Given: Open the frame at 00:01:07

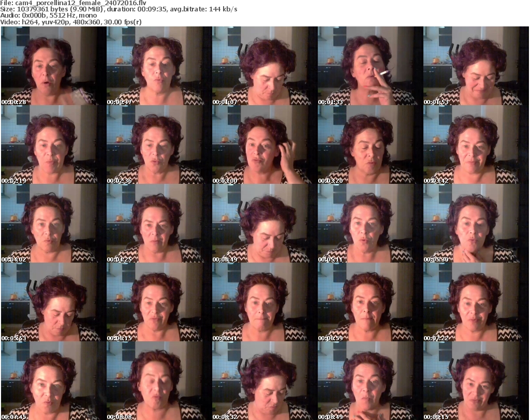Looking at the screenshot, I should point(264,66).
